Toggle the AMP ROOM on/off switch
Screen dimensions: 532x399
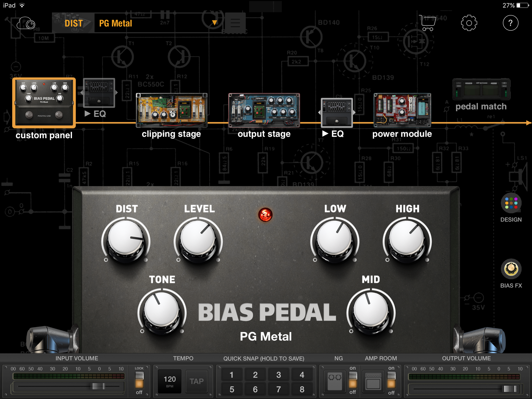(x=391, y=380)
